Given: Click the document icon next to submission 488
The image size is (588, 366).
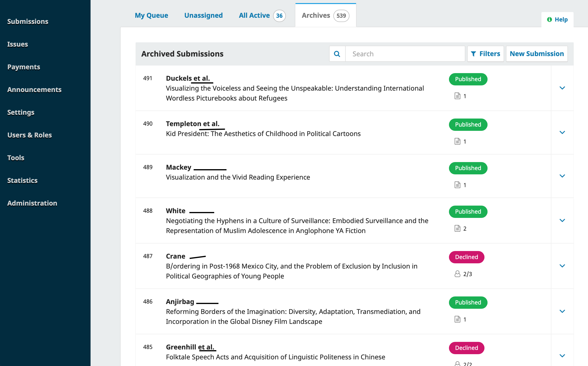Looking at the screenshot, I should point(457,228).
